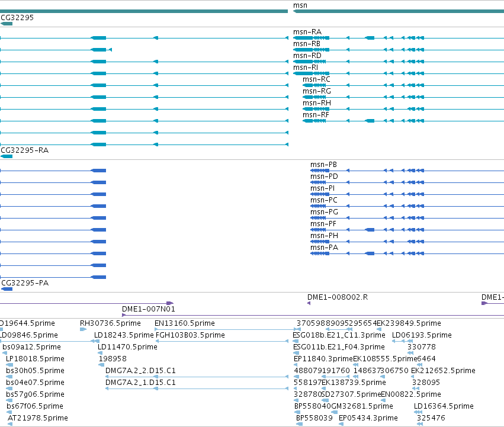Select EST ESG018b.E21_C11.3prime
Screen dimensions: 504x427
339,335
